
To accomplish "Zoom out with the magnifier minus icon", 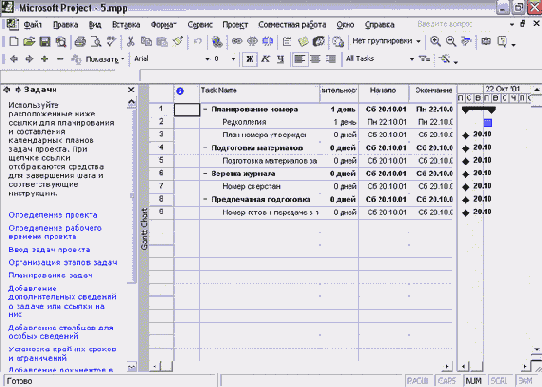I will point(451,42).
